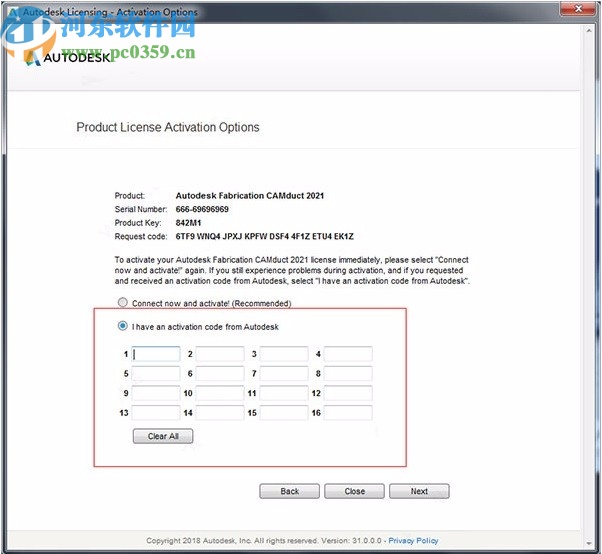
Task: Click activation code field 10
Action: [x=220, y=393]
